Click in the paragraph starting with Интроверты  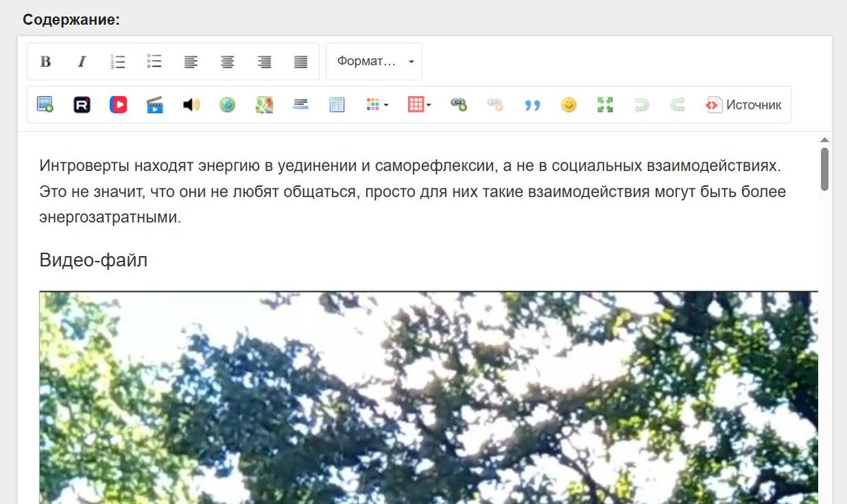click(412, 192)
